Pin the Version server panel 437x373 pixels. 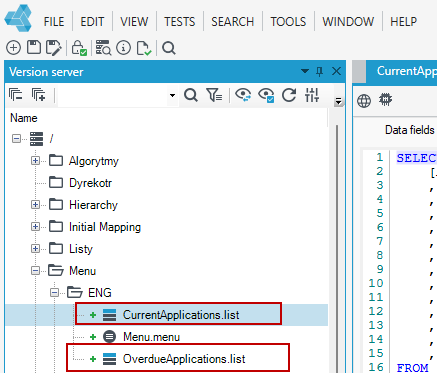coord(320,71)
